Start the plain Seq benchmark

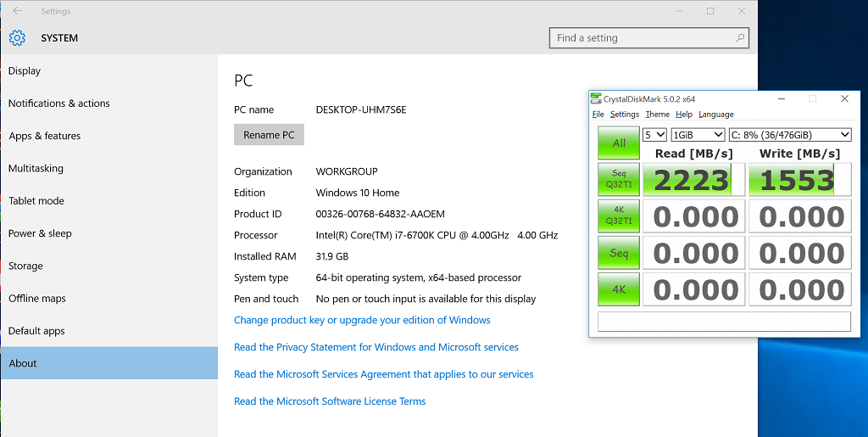point(619,253)
